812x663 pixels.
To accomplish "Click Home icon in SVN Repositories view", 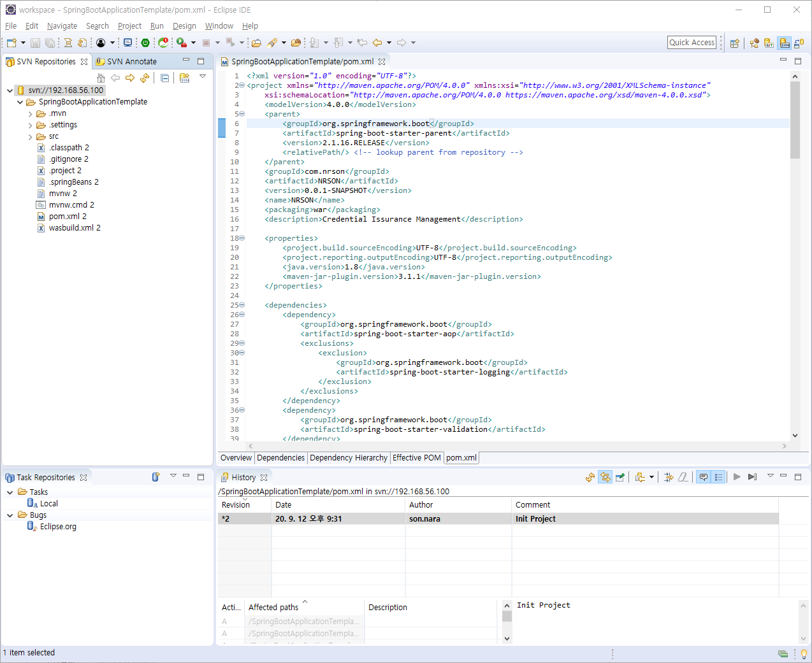I will click(x=101, y=78).
